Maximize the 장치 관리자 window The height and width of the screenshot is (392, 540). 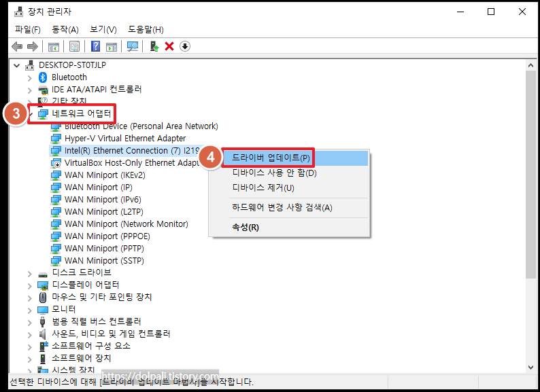tap(491, 12)
